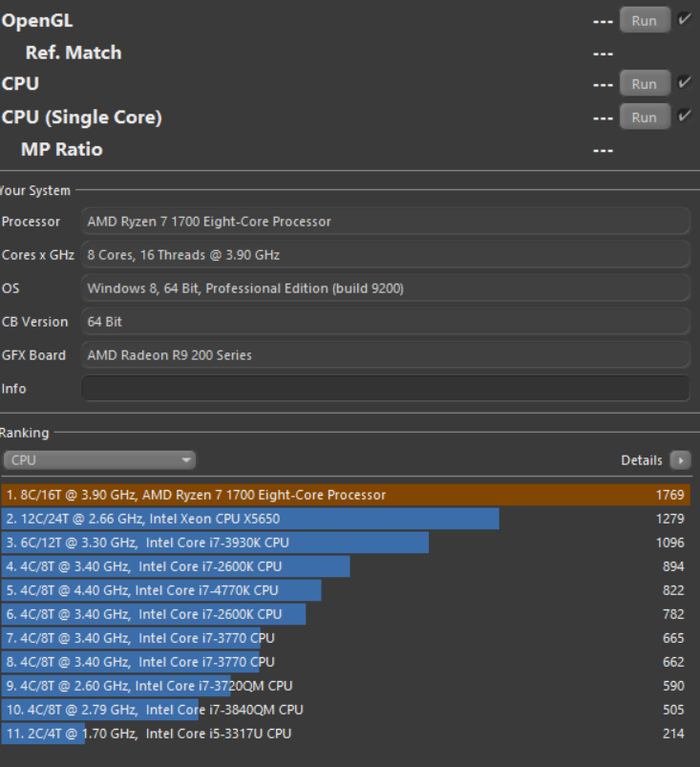Viewport: 700px width, 767px height.
Task: Run the CPU benchmark
Action: (645, 84)
